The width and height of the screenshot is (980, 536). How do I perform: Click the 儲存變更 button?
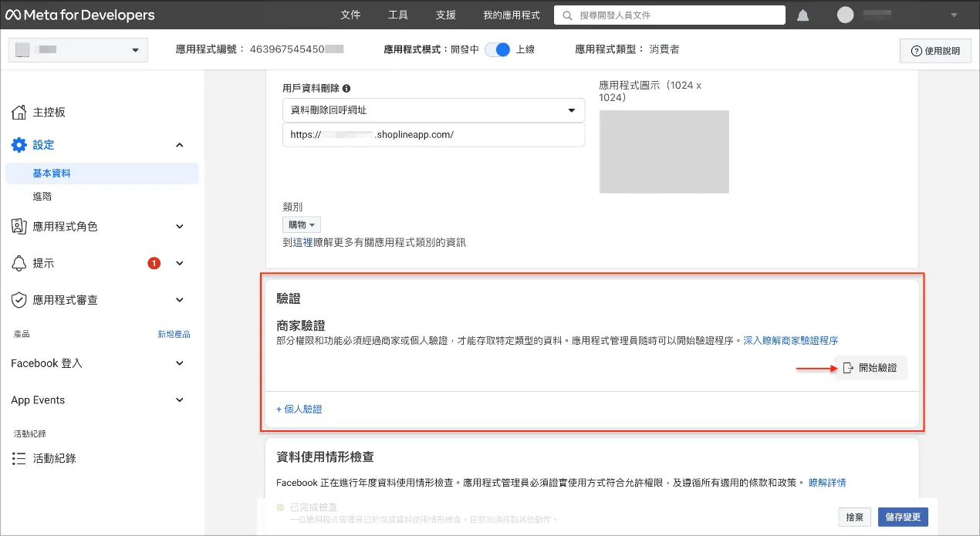click(x=903, y=517)
